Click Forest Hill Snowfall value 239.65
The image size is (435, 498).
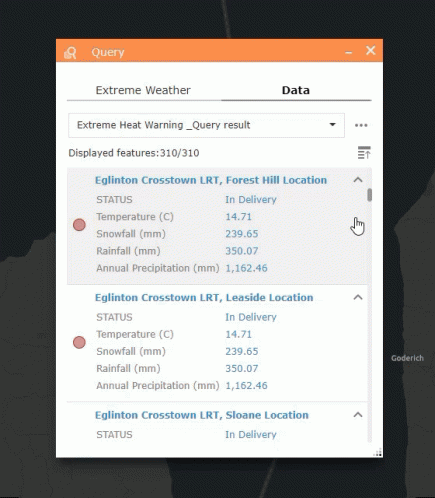pos(242,234)
